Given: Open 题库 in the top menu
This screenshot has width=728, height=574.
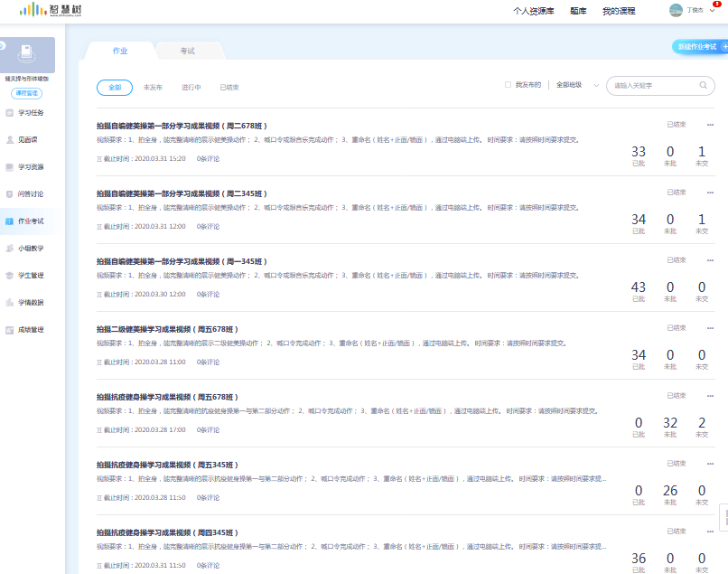Looking at the screenshot, I should pos(578,11).
